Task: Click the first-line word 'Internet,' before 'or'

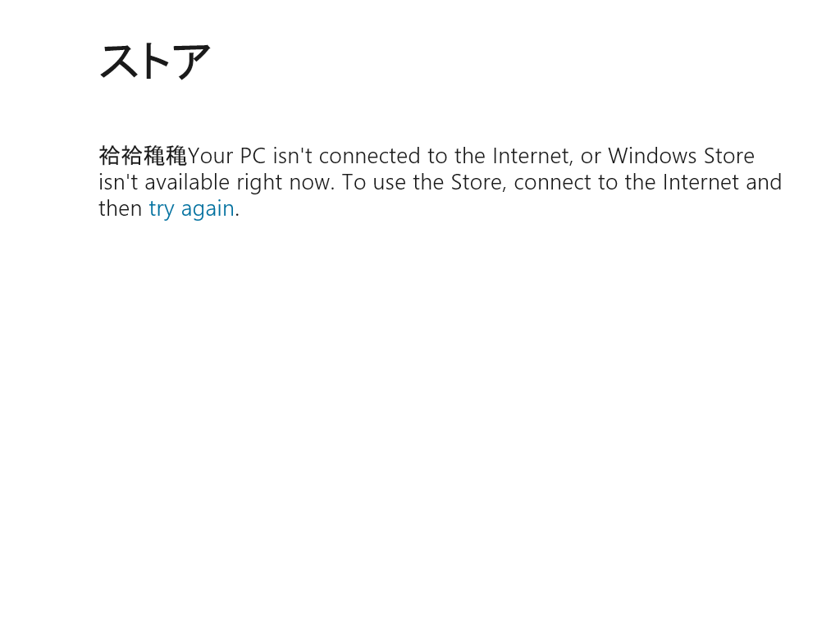Action: pyautogui.click(x=533, y=156)
